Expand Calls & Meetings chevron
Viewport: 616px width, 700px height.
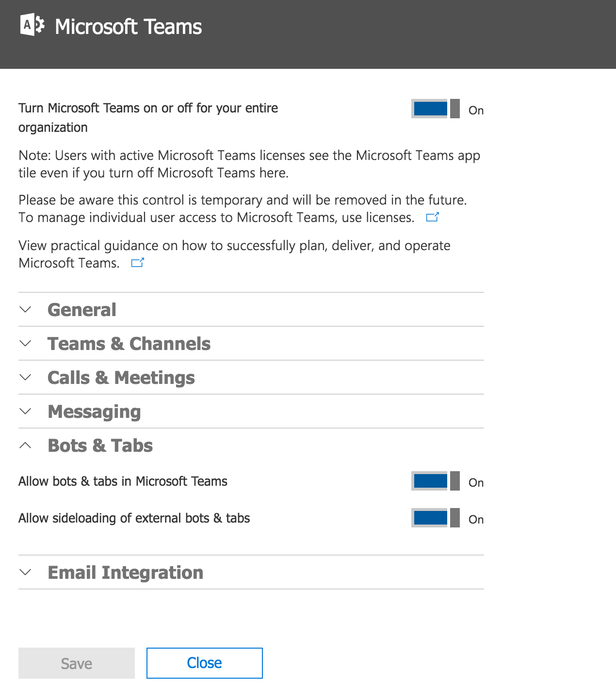(26, 377)
